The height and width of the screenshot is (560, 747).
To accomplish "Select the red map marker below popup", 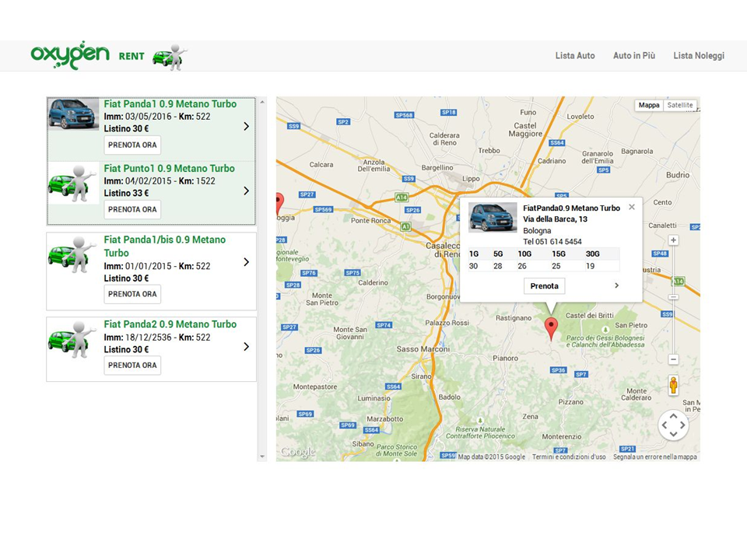I will (551, 328).
